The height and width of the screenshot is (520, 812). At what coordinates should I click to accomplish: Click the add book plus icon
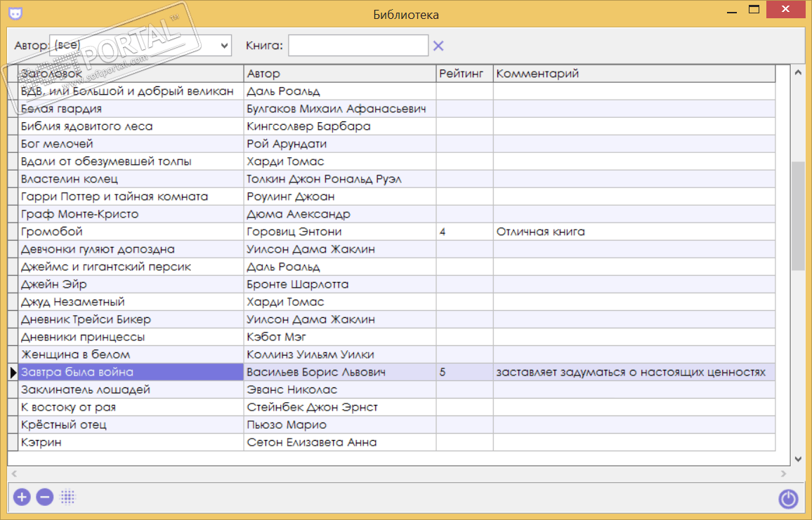(22, 498)
